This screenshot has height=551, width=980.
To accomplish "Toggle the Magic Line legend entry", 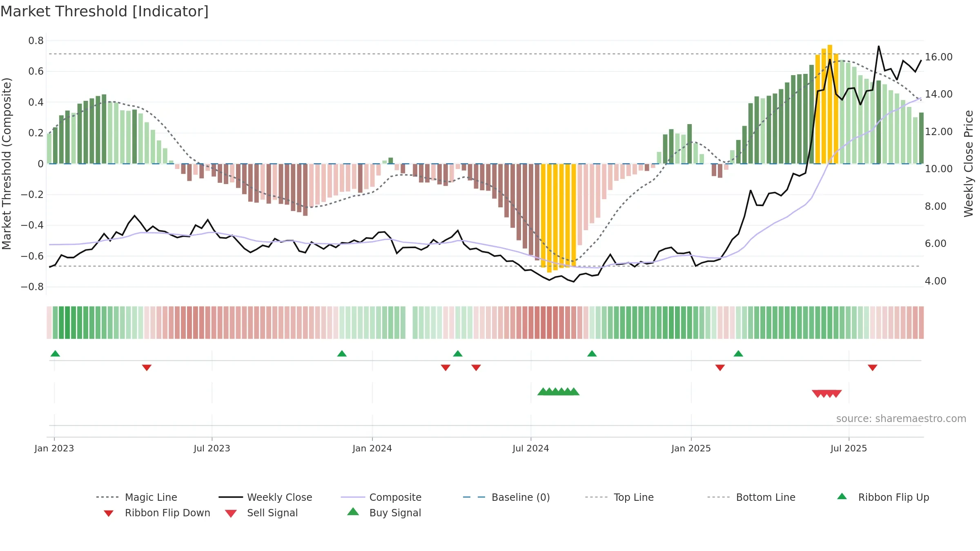I will [x=136, y=497].
